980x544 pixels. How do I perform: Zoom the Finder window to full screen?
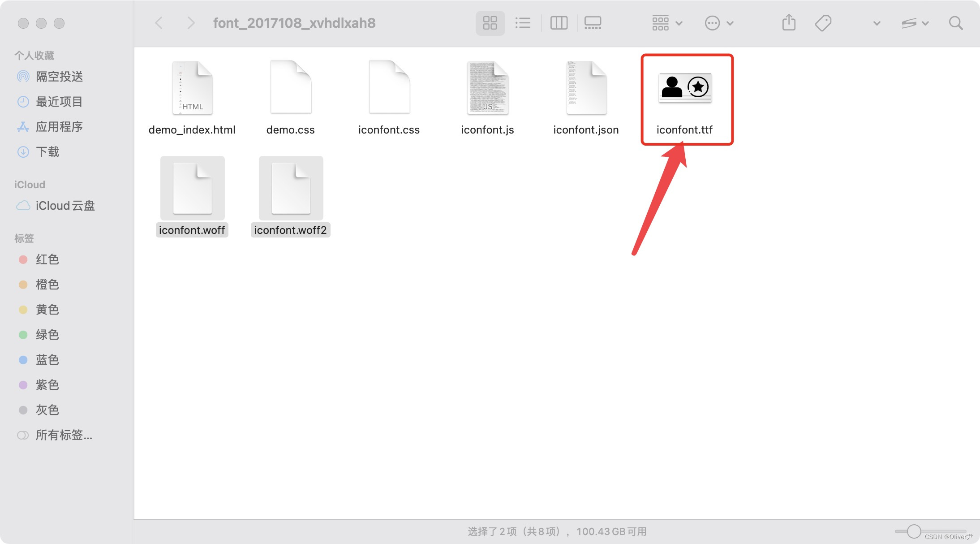pyautogui.click(x=59, y=23)
